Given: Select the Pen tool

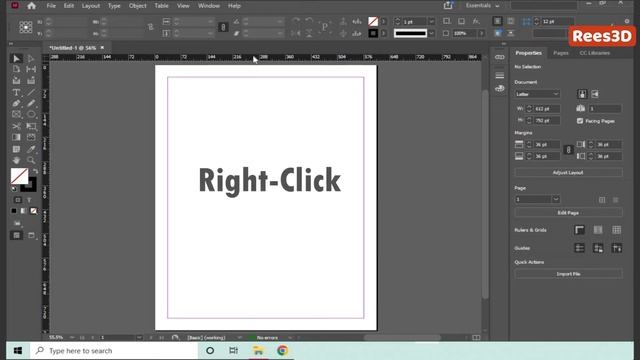Looking at the screenshot, I should [16, 104].
